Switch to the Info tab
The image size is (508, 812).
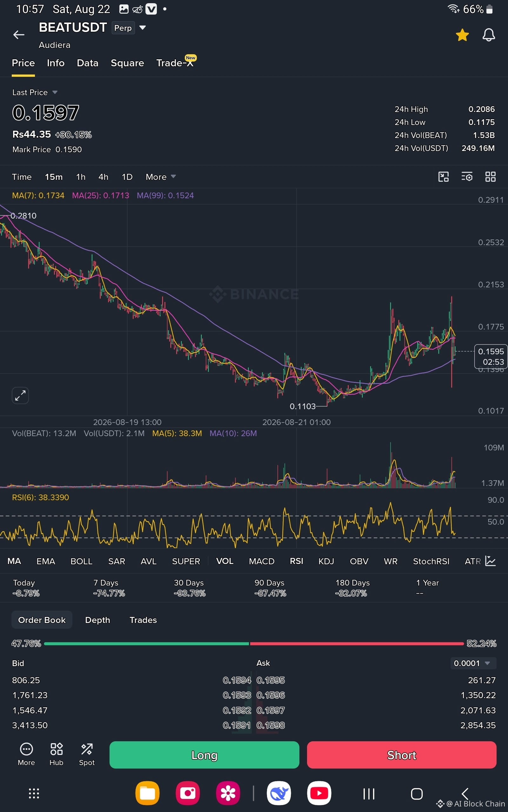point(56,63)
